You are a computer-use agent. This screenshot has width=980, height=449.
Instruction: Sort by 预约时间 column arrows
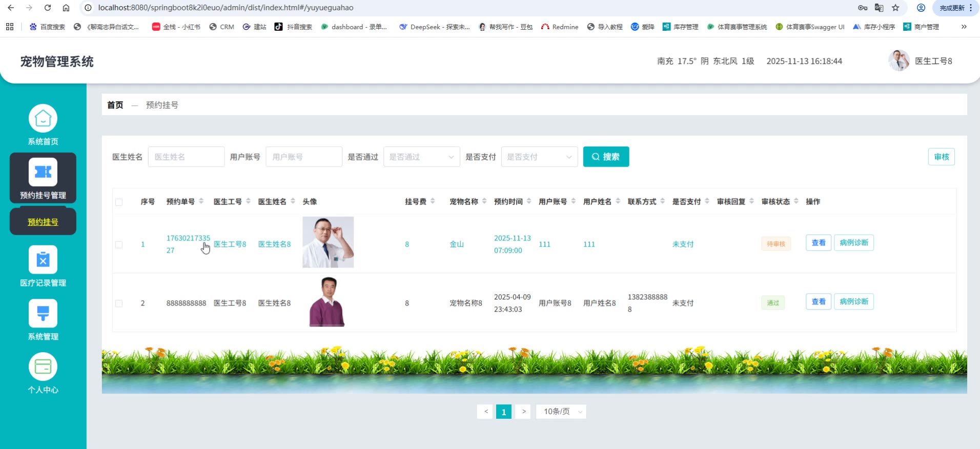click(529, 201)
